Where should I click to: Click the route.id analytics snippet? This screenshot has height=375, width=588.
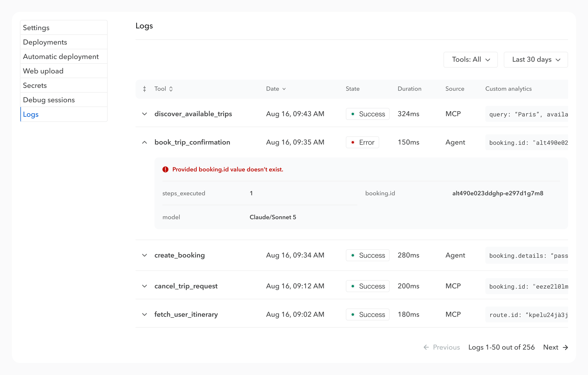pos(527,315)
